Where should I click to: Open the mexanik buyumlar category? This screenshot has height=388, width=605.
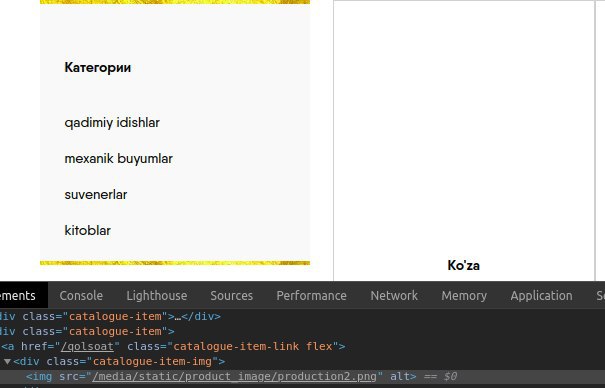[x=118, y=159]
